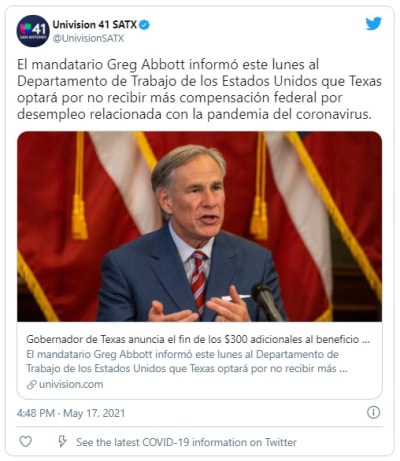Click the blue verified badge
Image resolution: width=400 pixels, height=461 pixels.
point(144,25)
